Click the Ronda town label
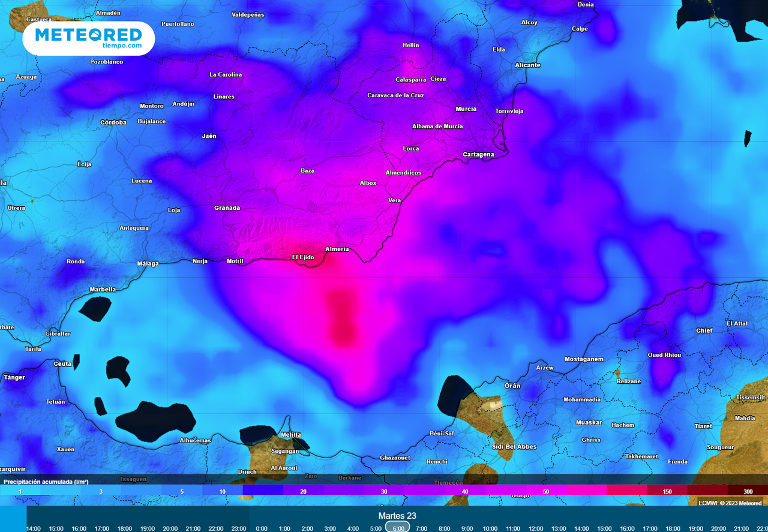Screen dimensions: 768x532 pos(76,262)
